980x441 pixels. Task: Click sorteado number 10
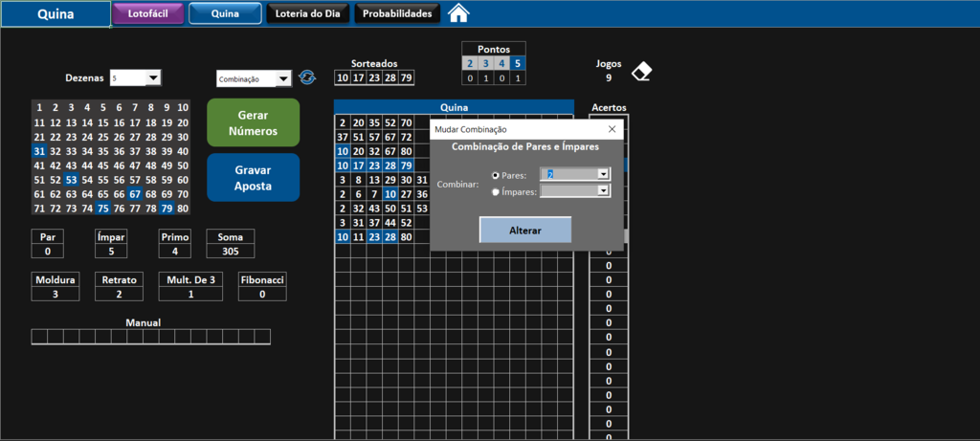[342, 78]
